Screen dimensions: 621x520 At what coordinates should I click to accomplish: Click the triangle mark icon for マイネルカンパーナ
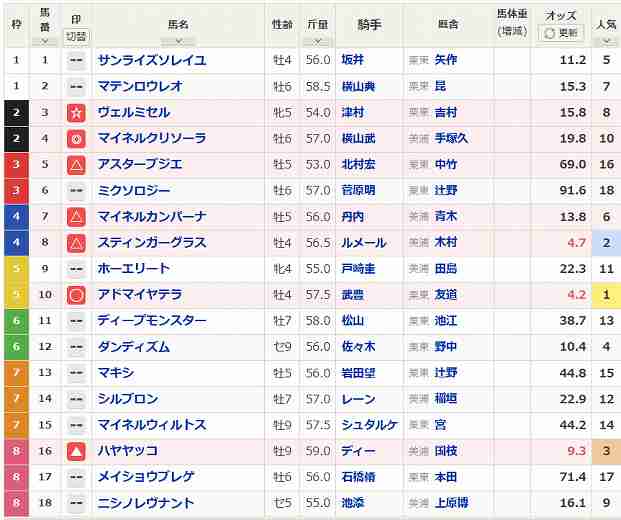[x=76, y=217]
